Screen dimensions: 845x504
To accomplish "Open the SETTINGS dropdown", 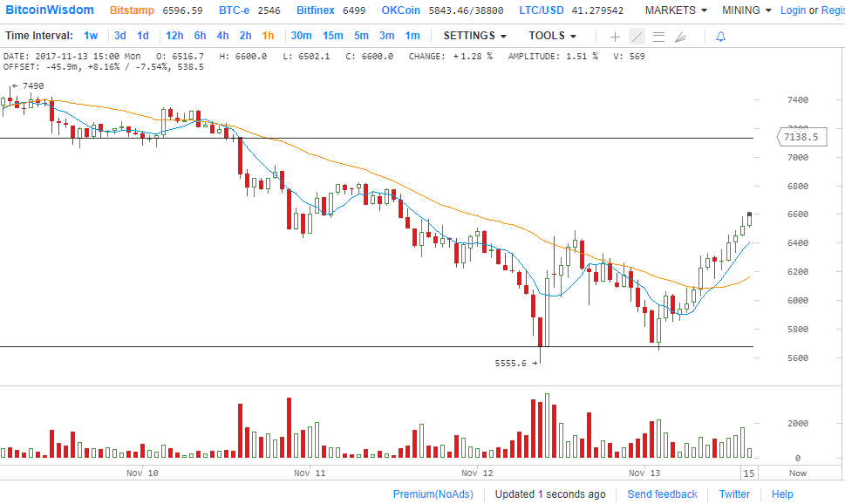I will (x=474, y=36).
